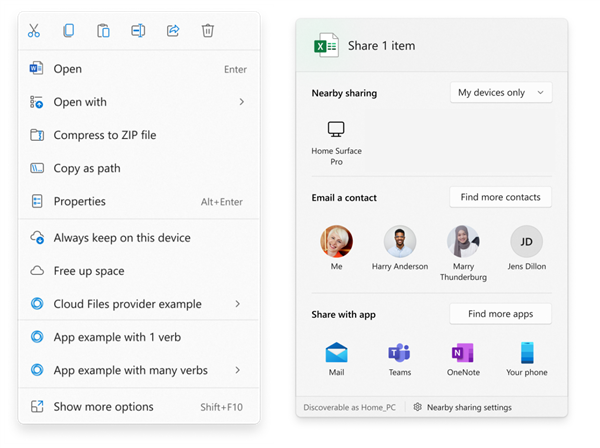
Task: Expand App example with many verbs
Action: click(x=238, y=370)
